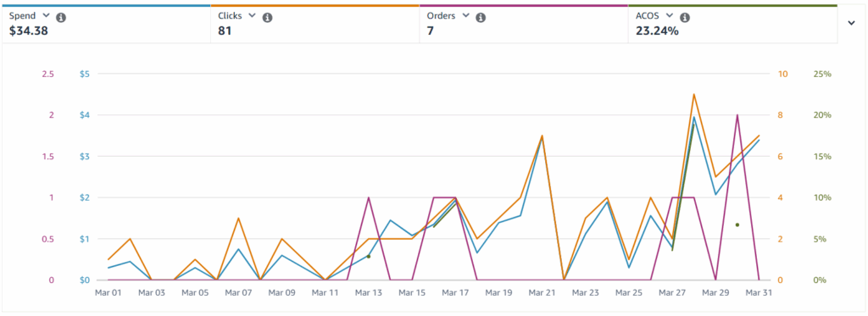Click the ACOS data point near Mar 13
868x316 pixels.
tap(369, 256)
